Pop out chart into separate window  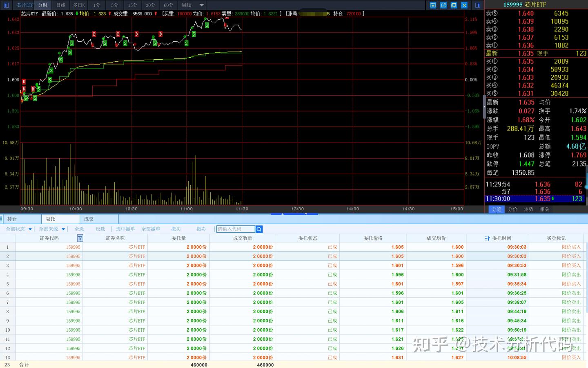(443, 5)
